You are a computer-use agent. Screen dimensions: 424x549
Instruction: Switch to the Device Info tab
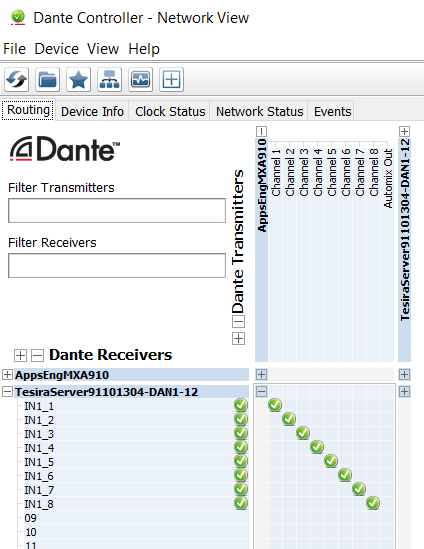(x=92, y=111)
